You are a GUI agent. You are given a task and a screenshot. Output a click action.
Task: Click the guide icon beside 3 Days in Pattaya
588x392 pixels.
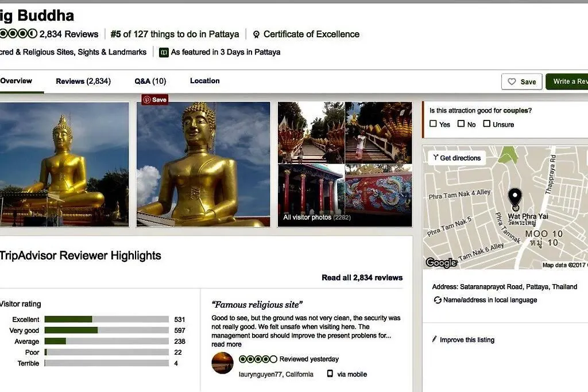[164, 52]
